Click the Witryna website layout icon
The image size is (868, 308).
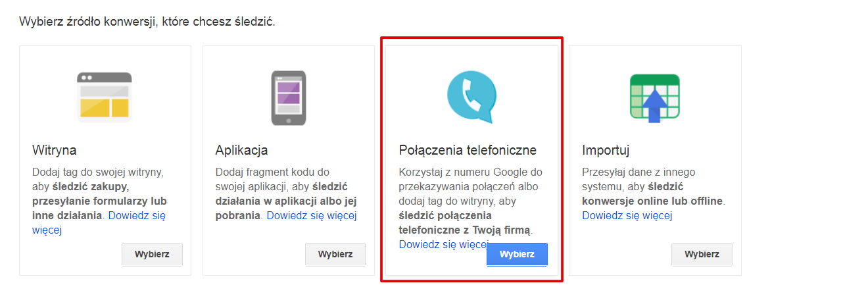105,97
